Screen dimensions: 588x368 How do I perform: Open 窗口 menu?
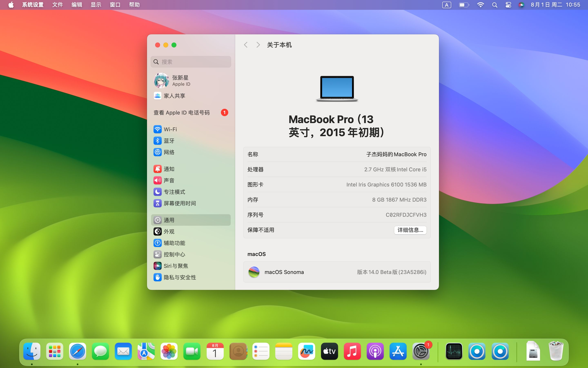click(115, 5)
